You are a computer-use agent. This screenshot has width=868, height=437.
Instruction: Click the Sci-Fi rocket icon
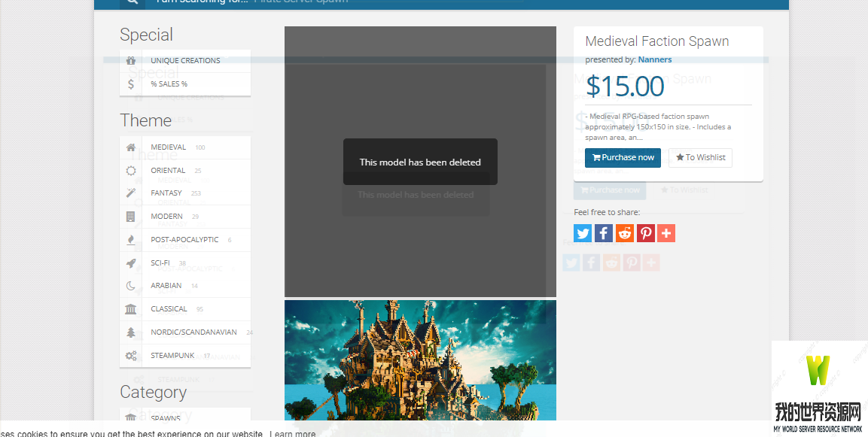pos(131,263)
